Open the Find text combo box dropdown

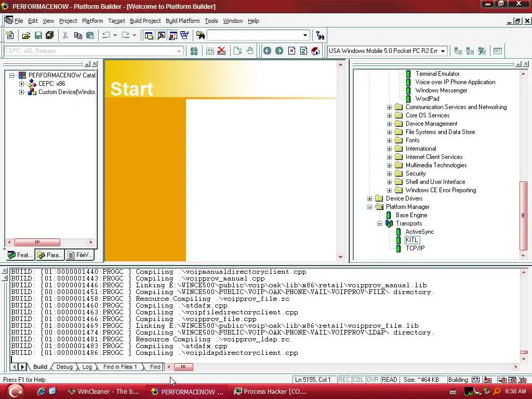[x=305, y=35]
